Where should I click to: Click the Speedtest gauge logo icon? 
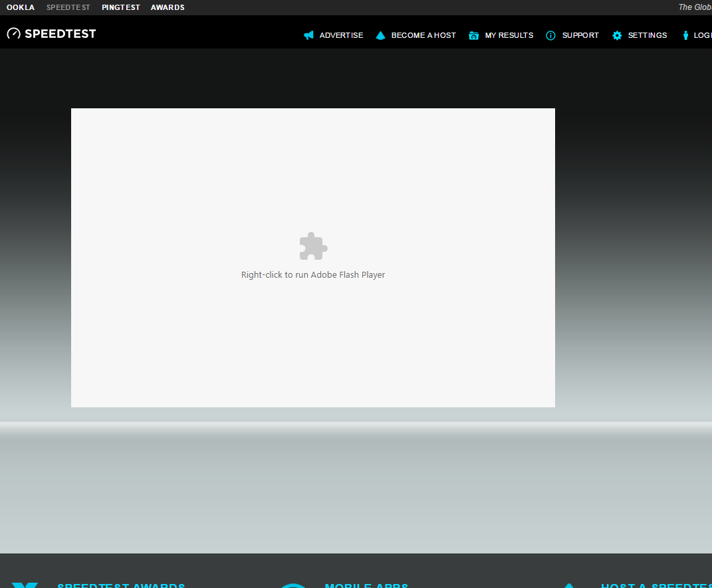pyautogui.click(x=13, y=32)
